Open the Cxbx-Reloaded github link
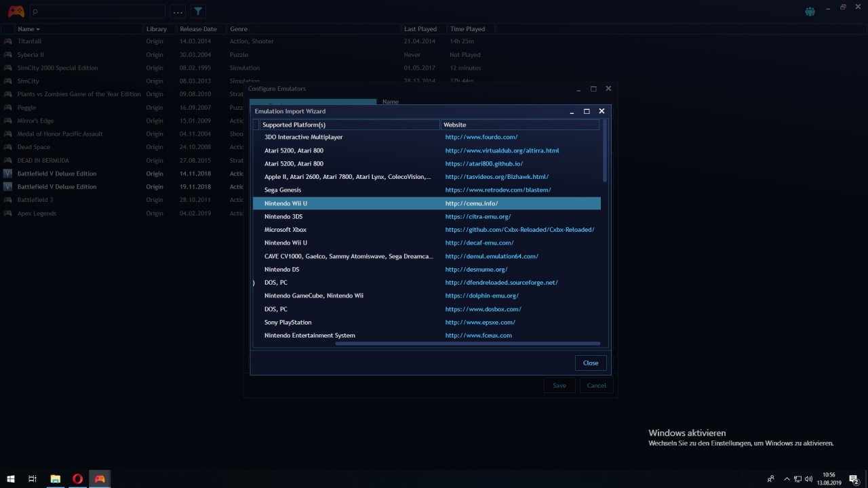 519,230
